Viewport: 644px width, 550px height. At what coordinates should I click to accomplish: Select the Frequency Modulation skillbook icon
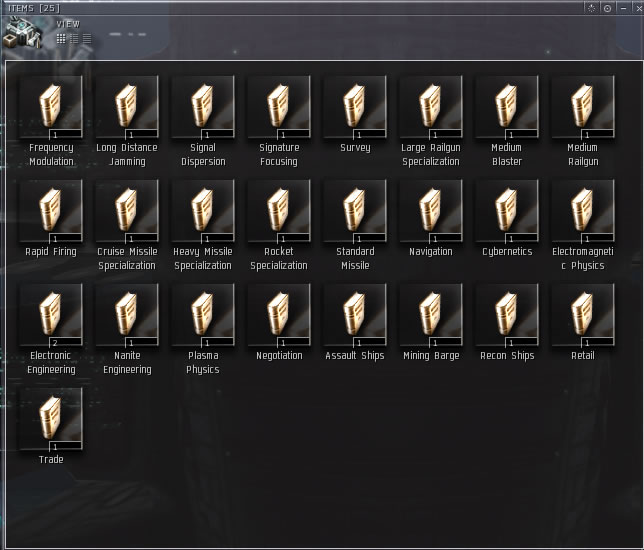point(51,107)
